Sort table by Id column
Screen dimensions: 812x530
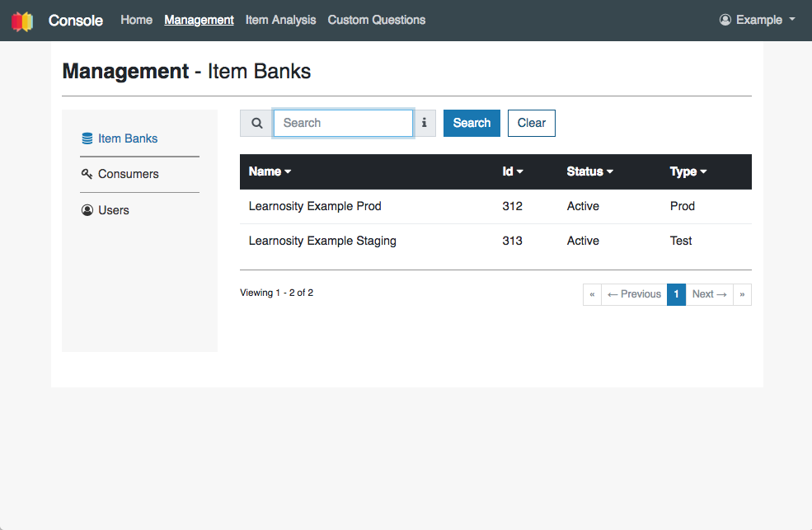coord(513,171)
